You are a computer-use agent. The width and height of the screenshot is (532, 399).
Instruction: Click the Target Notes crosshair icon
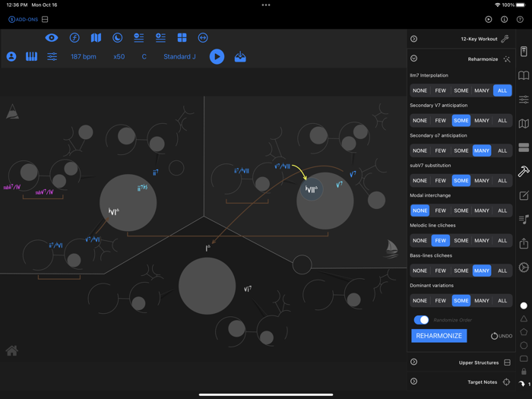pyautogui.click(x=507, y=382)
